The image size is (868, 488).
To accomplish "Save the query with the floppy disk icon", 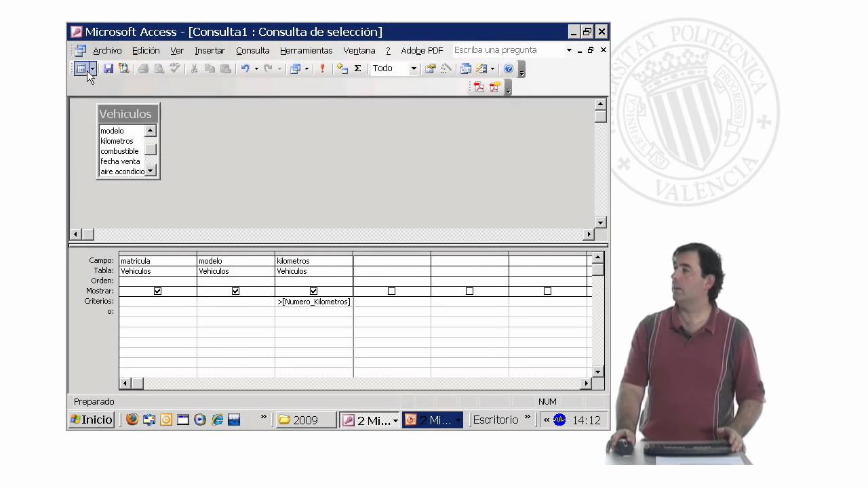I will (108, 68).
